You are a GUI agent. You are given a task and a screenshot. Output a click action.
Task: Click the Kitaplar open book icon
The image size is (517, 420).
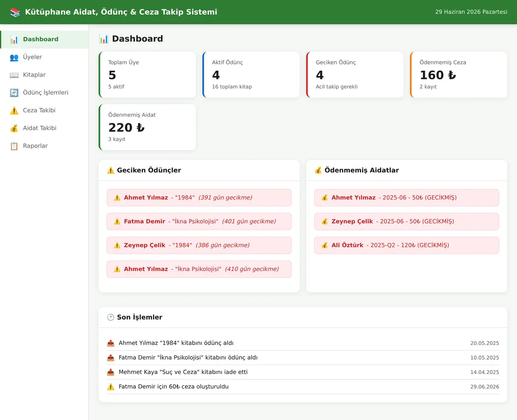[14, 75]
